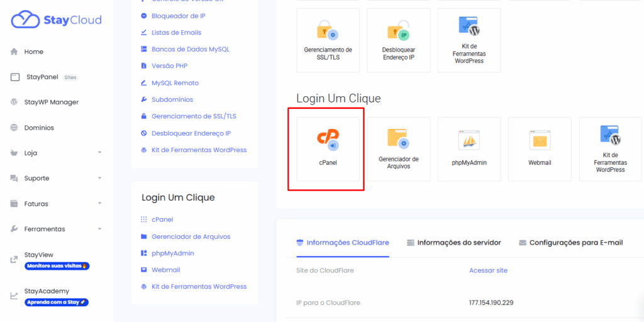
Task: Switch to the Informações do servidor tab
Action: (x=453, y=242)
